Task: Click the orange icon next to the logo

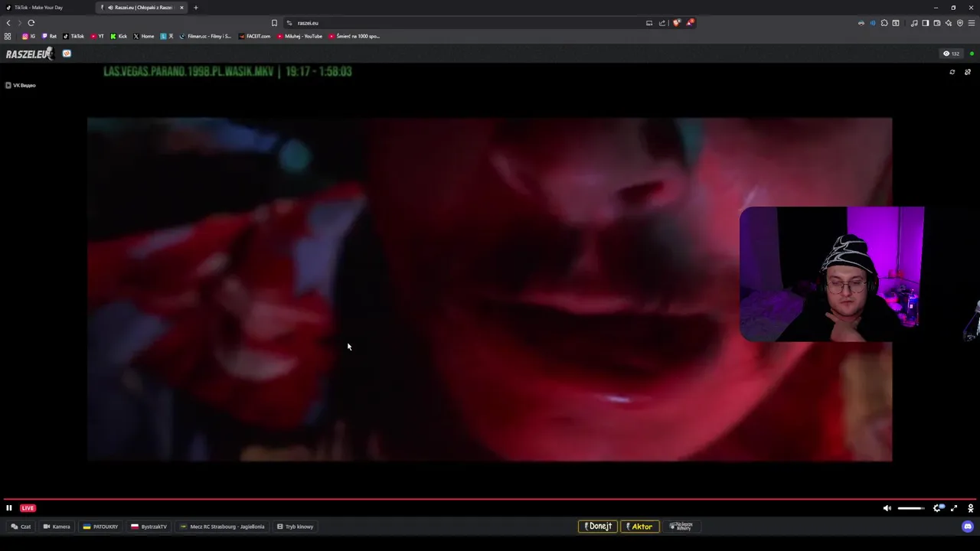Action: click(x=67, y=54)
